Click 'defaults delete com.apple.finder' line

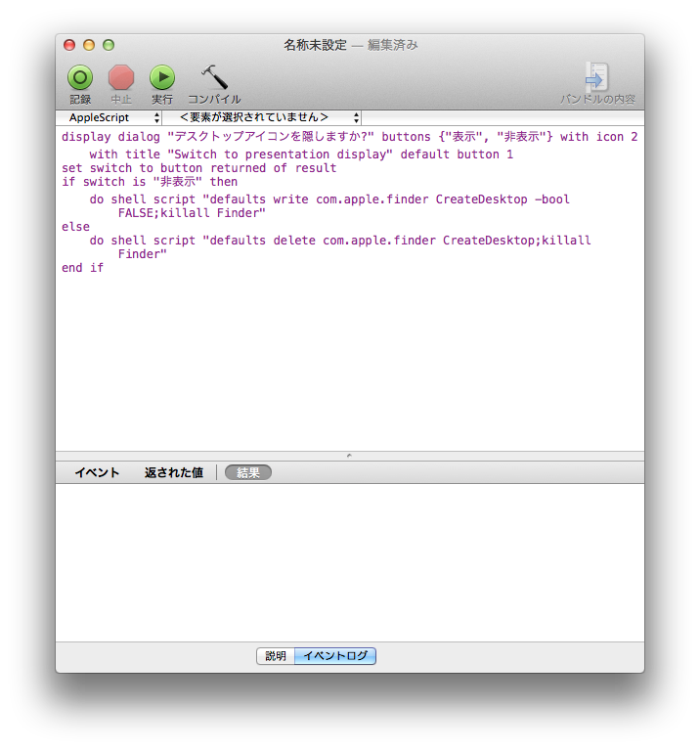coord(340,241)
